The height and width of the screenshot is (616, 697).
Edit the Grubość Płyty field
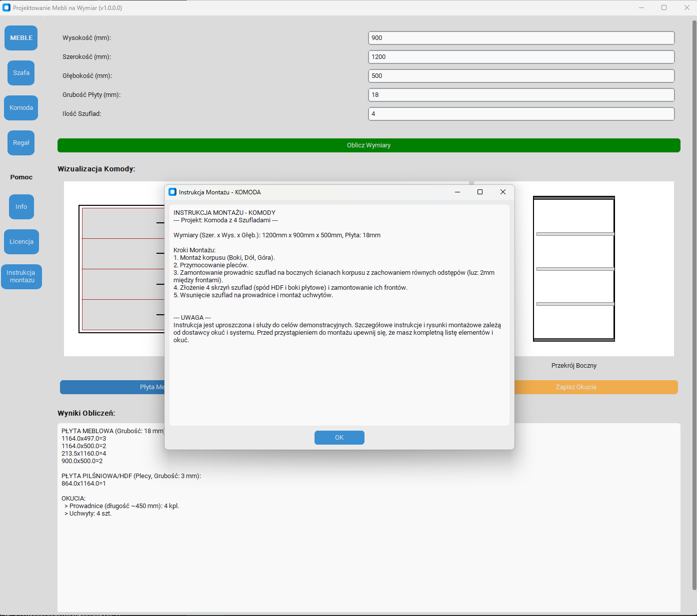pos(521,95)
